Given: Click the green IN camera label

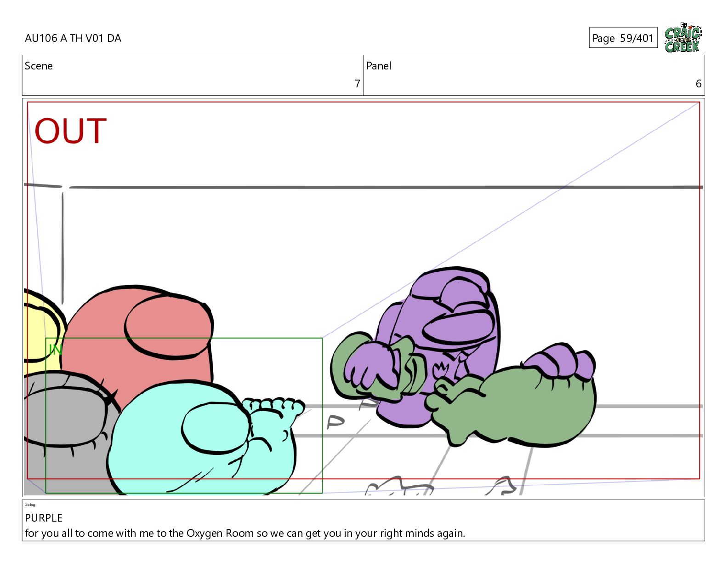Looking at the screenshot, I should point(55,350).
